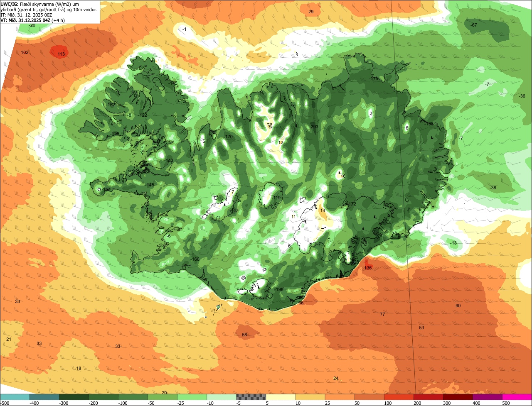The width and height of the screenshot is (532, 406).
Task: Click the 90 value over the southeast ocean
Action: 458,306
